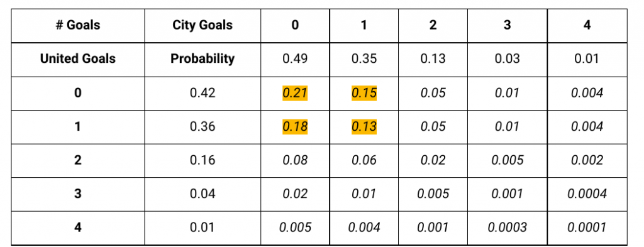Click the 0.06 probability cell
The image size is (644, 247).
[364, 160]
